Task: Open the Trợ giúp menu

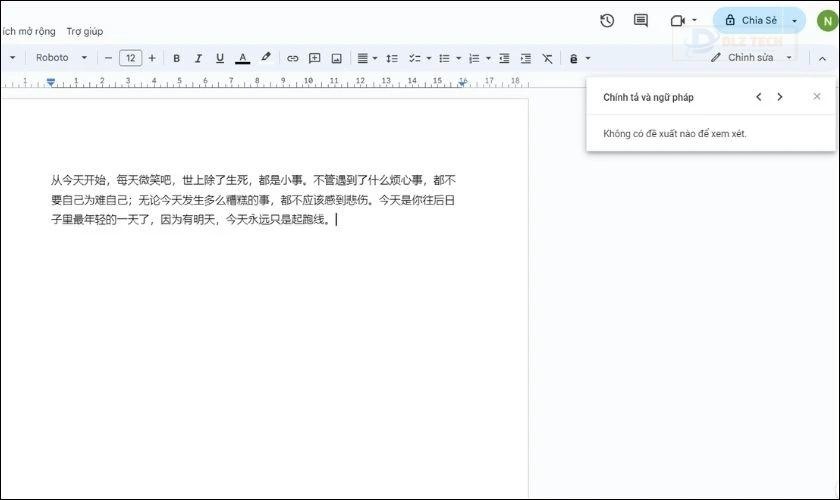Action: tap(85, 31)
